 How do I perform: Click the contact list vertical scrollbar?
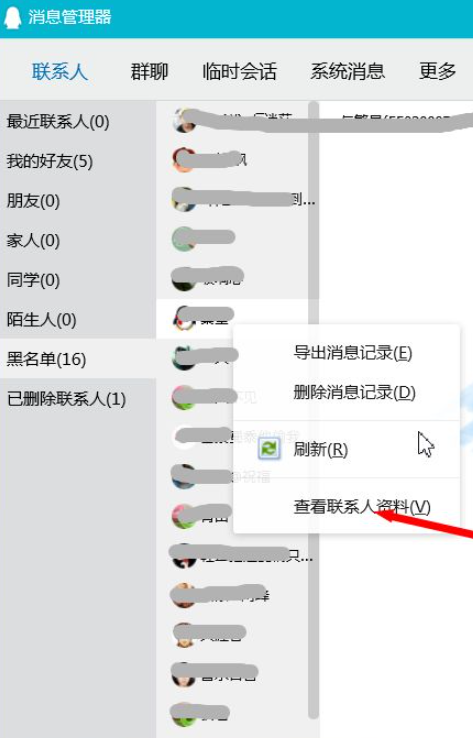click(313, 409)
